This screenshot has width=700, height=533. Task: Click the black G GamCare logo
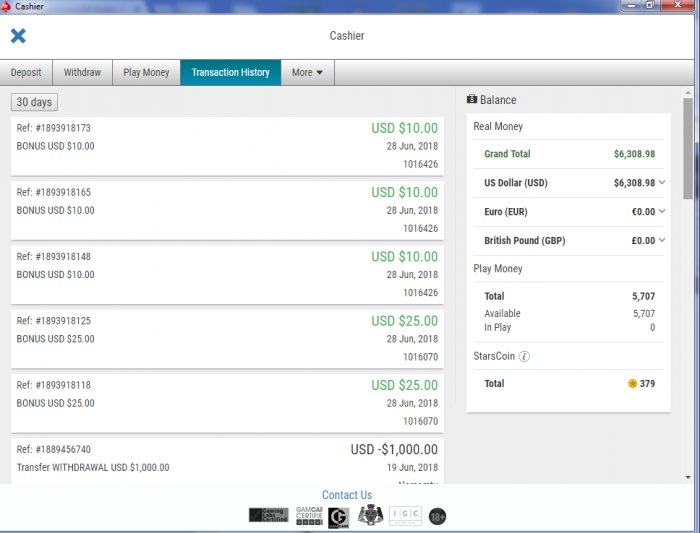pos(338,517)
